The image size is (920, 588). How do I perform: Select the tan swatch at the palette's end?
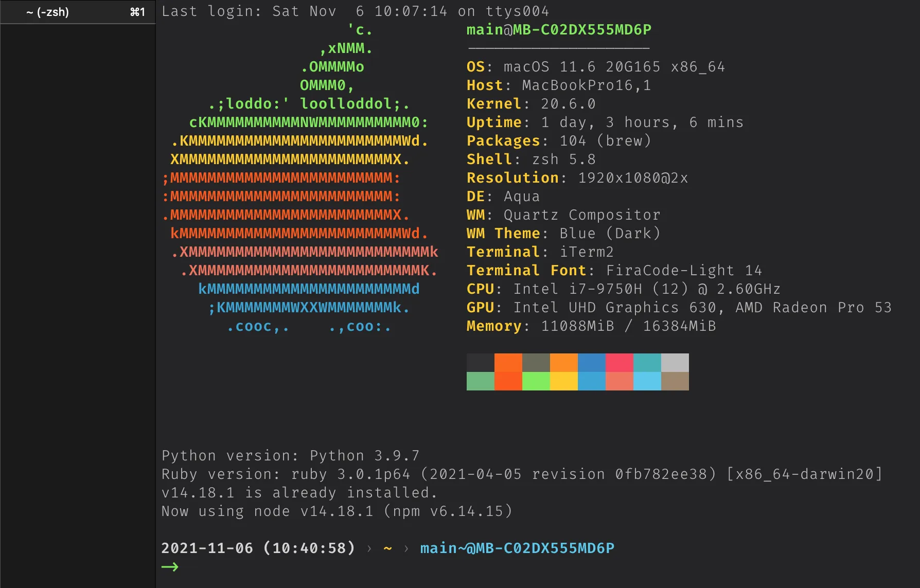[x=674, y=380]
